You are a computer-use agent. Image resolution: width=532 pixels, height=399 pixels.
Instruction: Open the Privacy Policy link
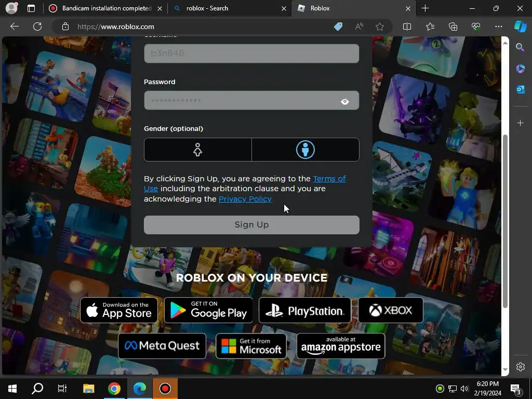[x=245, y=199]
